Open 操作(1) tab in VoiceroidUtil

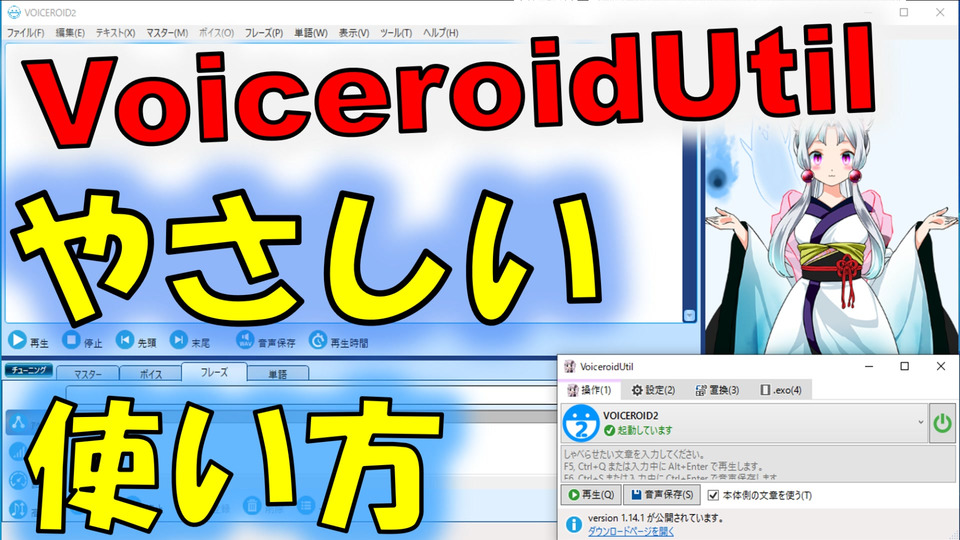pyautogui.click(x=590, y=390)
